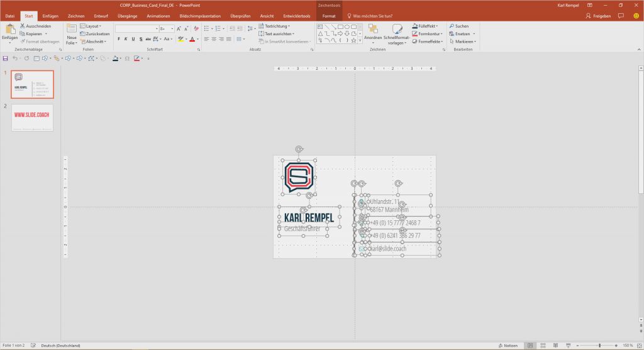Screen dimensions: 644x350
Task: Open the Fülleffekt dropdown
Action: pyautogui.click(x=428, y=26)
